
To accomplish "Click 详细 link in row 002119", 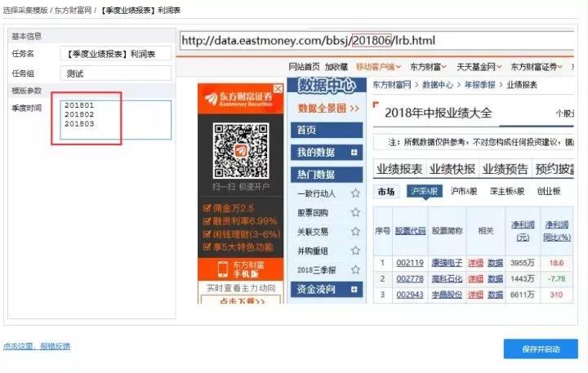I will point(475,263).
